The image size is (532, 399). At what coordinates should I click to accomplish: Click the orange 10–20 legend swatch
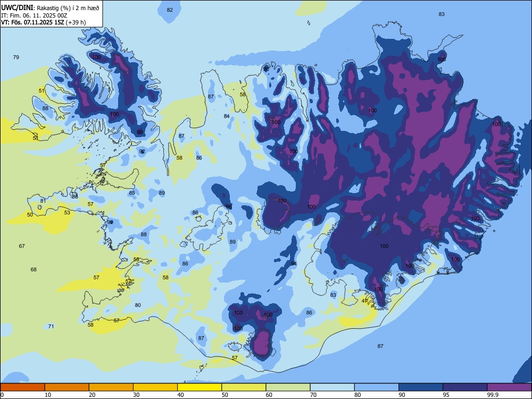tap(67, 387)
